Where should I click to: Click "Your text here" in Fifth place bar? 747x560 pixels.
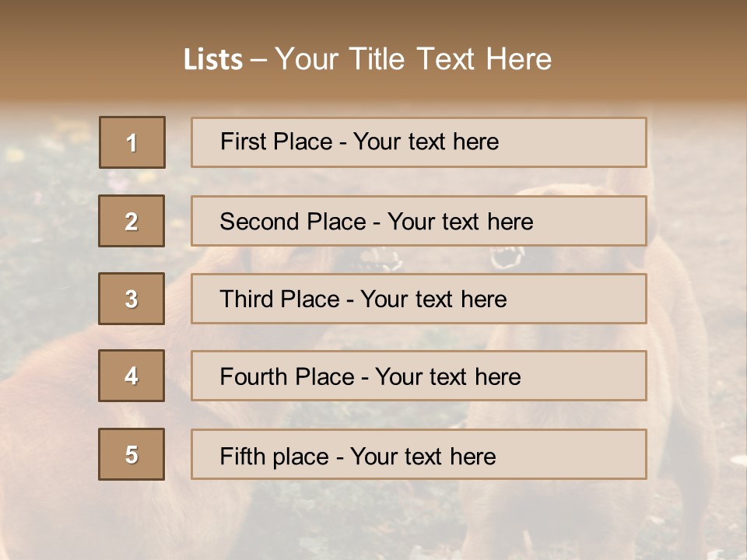pyautogui.click(x=423, y=456)
